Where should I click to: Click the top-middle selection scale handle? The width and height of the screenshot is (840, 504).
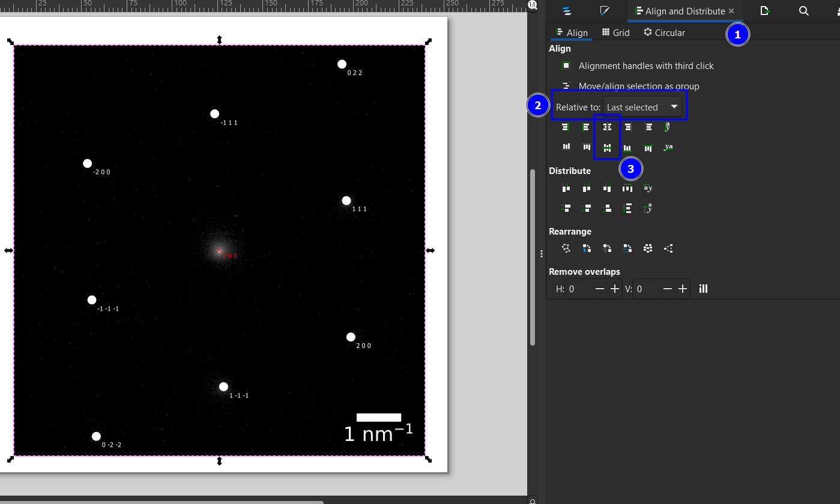tap(219, 40)
